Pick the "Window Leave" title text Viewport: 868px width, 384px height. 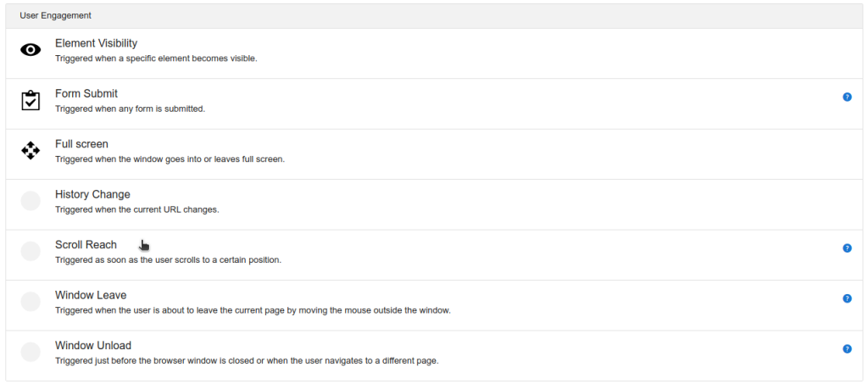click(x=91, y=295)
